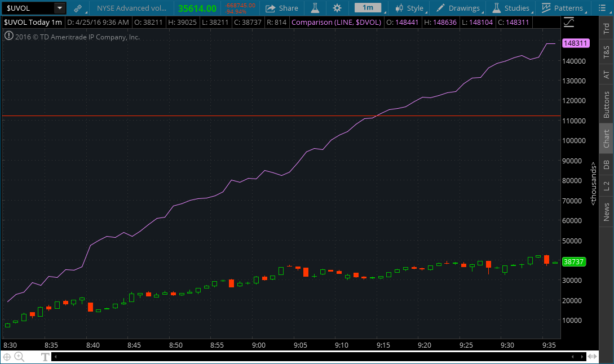
Task: Click the <thousands> axis label
Action: point(594,183)
